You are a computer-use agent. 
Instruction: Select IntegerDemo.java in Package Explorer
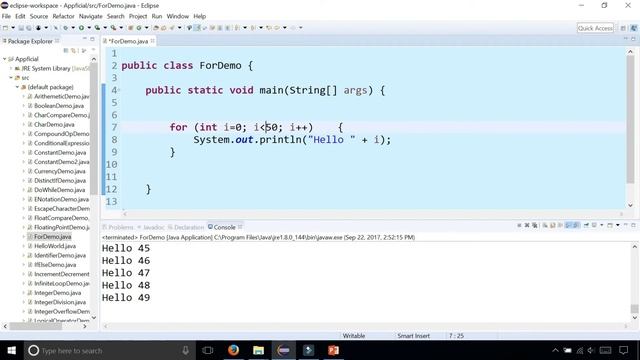click(x=57, y=293)
